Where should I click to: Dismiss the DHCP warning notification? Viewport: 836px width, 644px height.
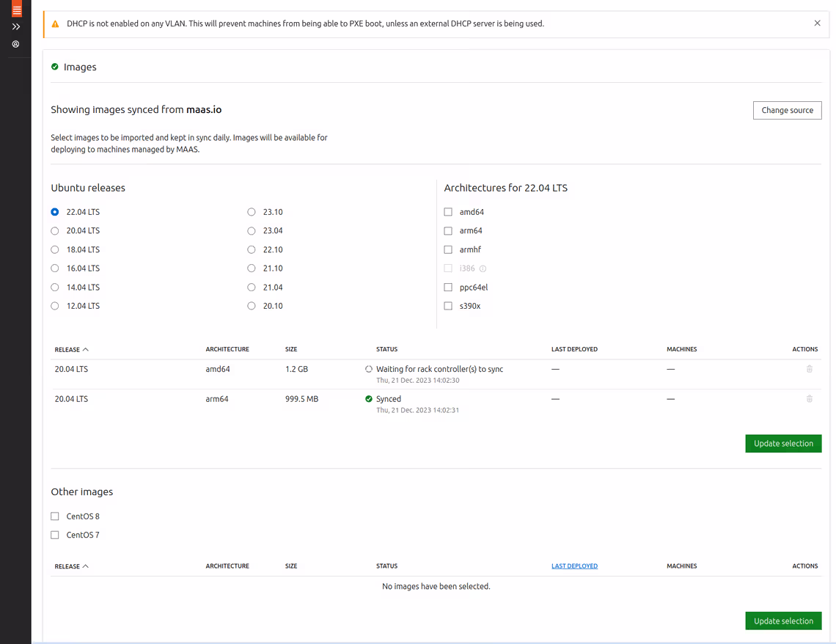click(817, 23)
